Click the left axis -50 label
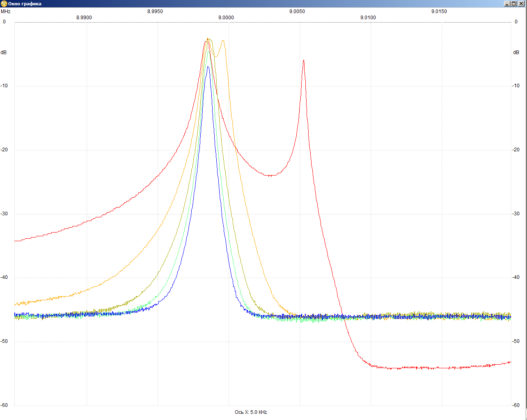Viewport: 527px width, 420px height. (4, 341)
